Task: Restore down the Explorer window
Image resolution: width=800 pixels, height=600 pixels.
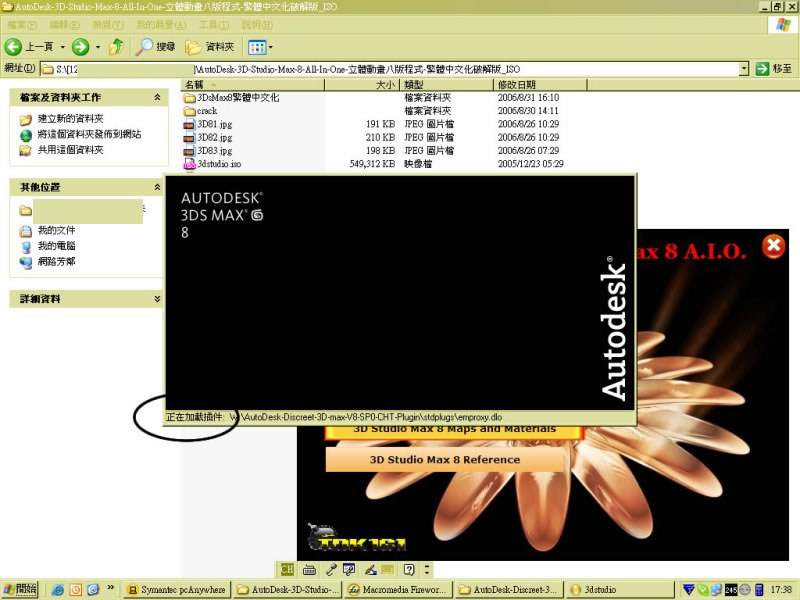Action: click(x=778, y=7)
